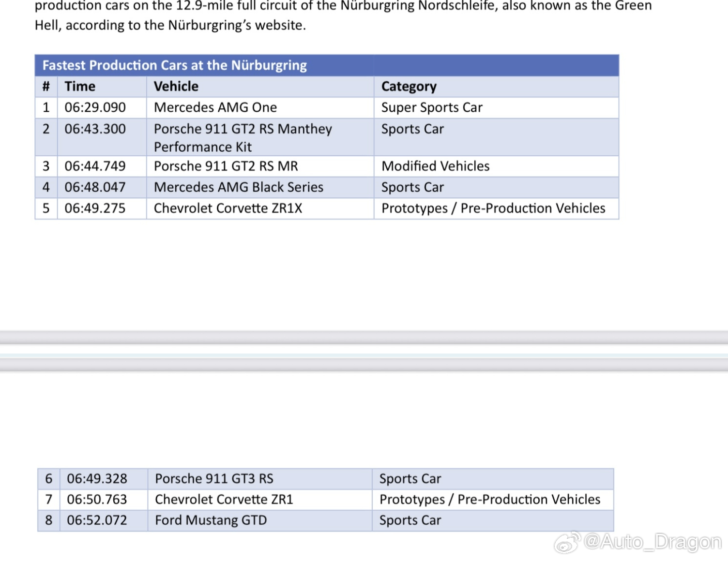This screenshot has width=728, height=561.
Task: Click the paragraph line ending 'according to the Nürburgring's website.'
Action: (x=170, y=25)
